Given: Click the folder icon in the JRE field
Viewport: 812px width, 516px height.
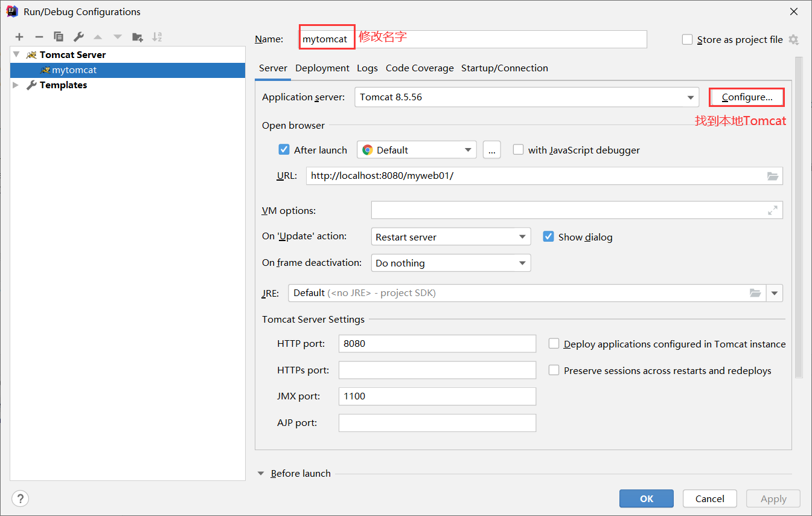Looking at the screenshot, I should [755, 293].
